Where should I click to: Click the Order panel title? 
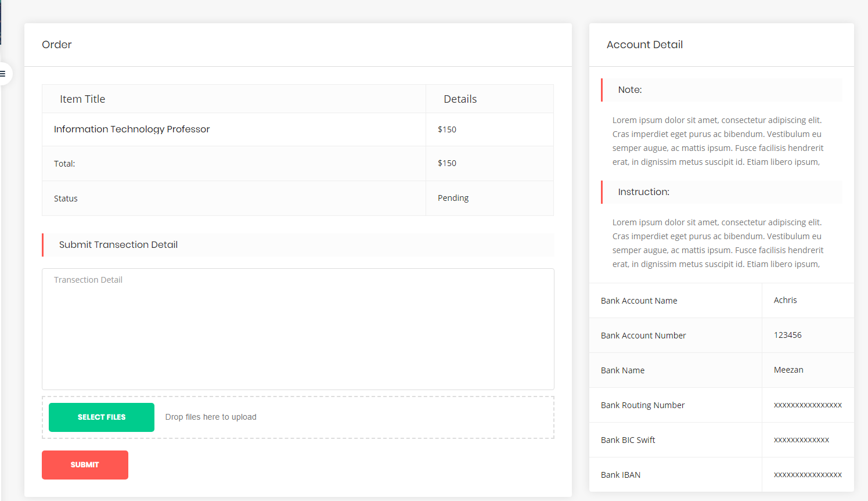click(x=57, y=45)
